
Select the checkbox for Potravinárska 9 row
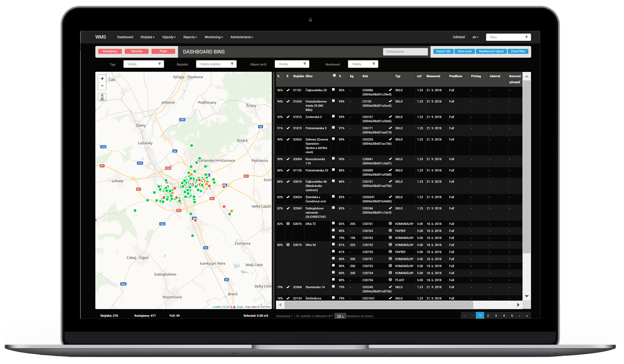click(333, 128)
